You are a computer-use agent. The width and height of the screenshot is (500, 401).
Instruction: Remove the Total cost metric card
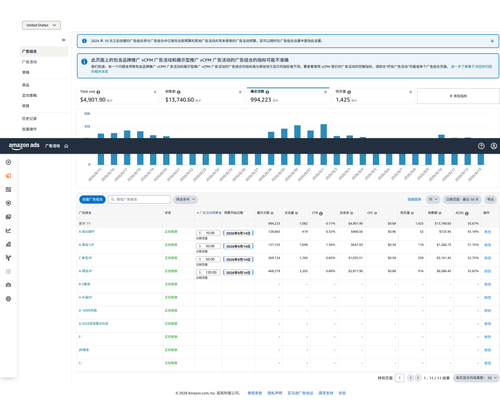coord(155,92)
